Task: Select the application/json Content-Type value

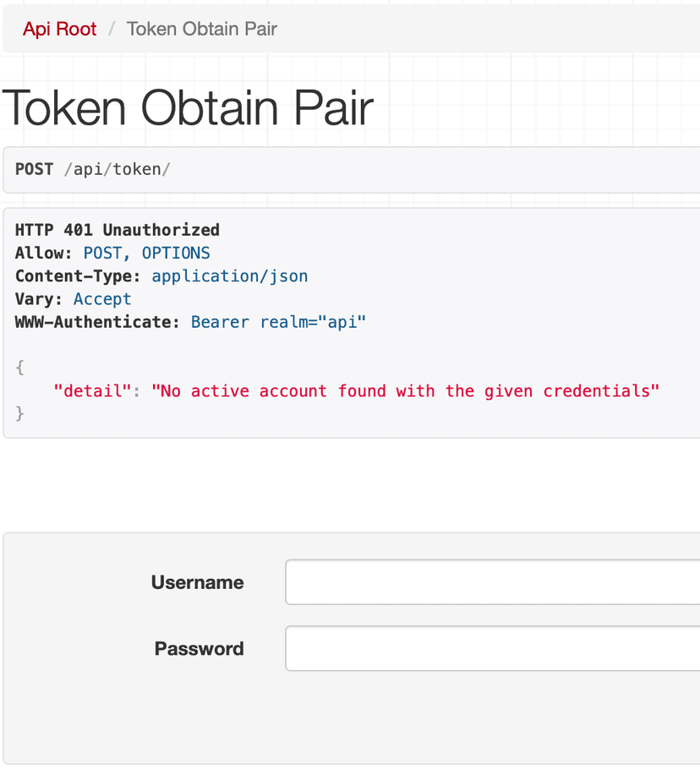Action: coord(229,275)
